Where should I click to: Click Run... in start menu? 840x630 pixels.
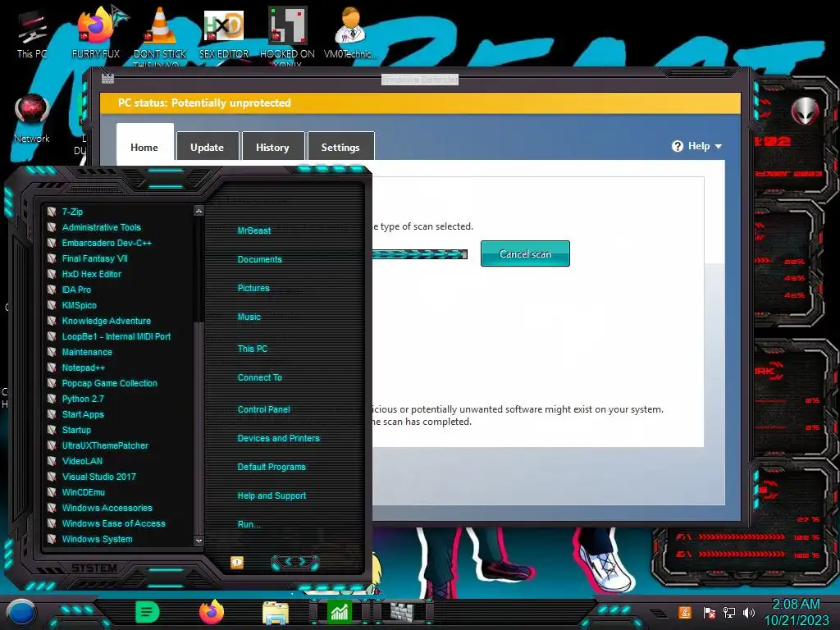click(x=249, y=524)
